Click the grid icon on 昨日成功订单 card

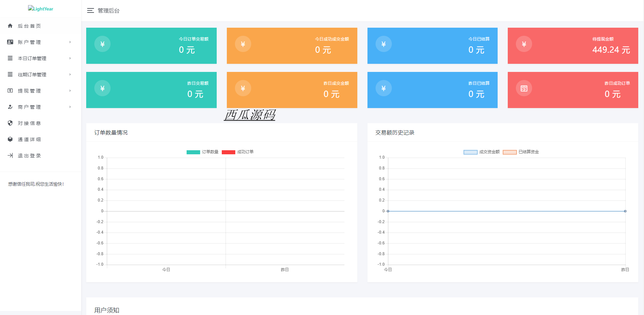pyautogui.click(x=524, y=88)
